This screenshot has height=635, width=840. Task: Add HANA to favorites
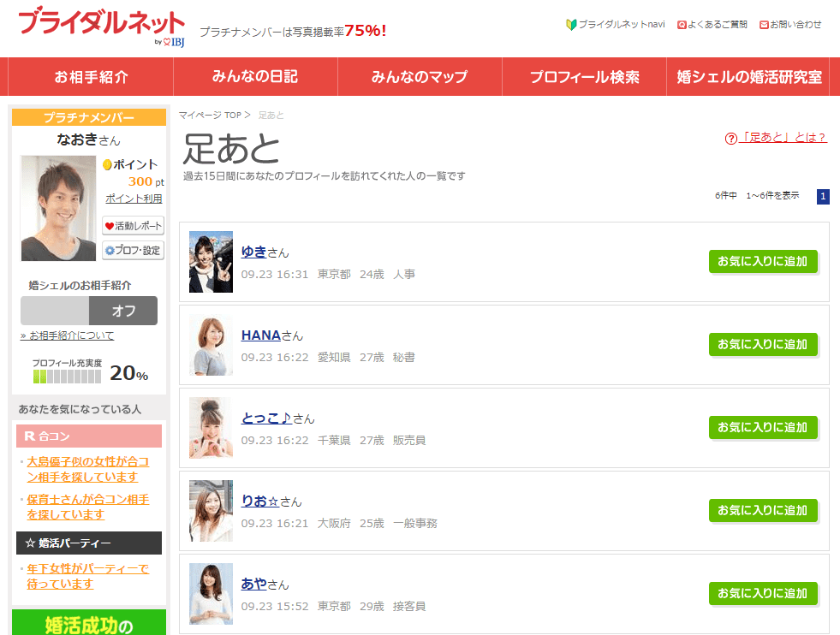763,345
